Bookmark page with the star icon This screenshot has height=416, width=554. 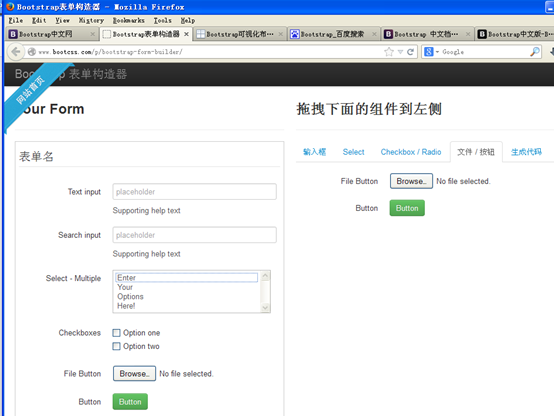[389, 52]
